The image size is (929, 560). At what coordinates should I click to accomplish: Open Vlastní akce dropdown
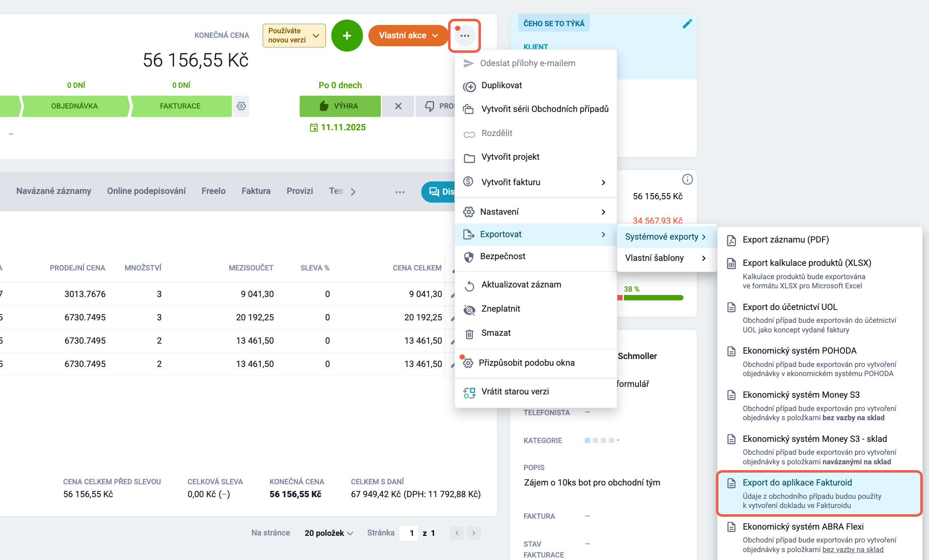coord(408,36)
